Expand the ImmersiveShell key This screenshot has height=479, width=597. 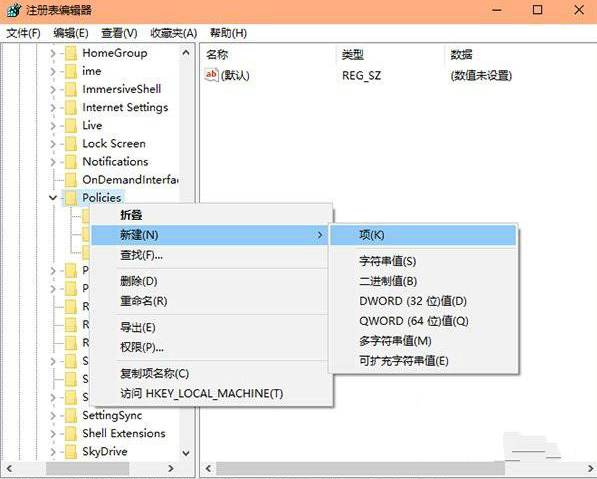(53, 90)
